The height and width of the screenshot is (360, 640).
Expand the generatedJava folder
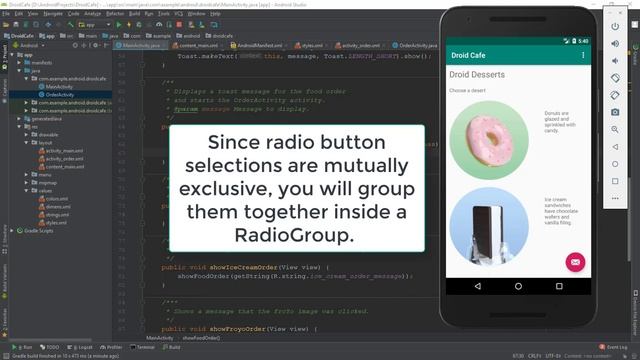[19, 119]
